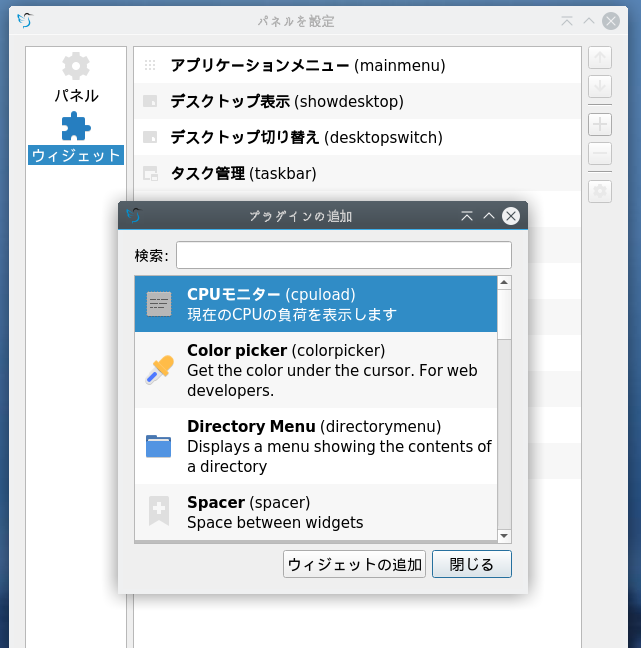Select Color picker plugin entry
Viewport: 641px width, 648px height.
pos(316,370)
